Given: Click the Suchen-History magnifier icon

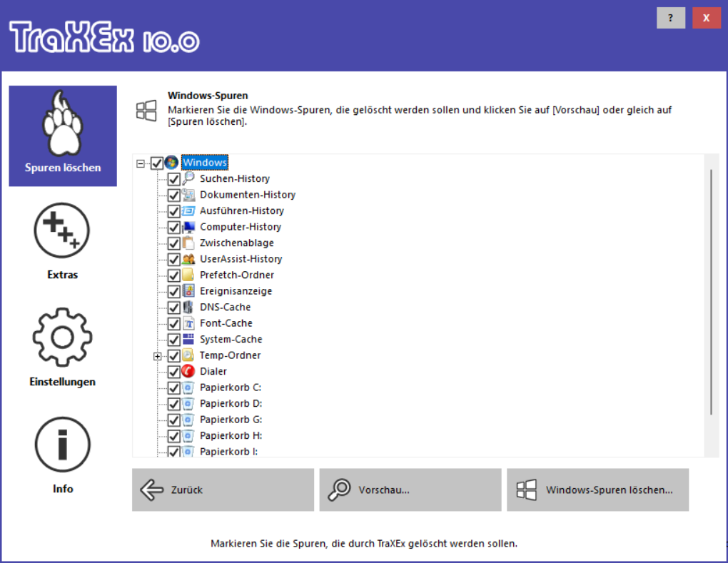Looking at the screenshot, I should pyautogui.click(x=188, y=178).
